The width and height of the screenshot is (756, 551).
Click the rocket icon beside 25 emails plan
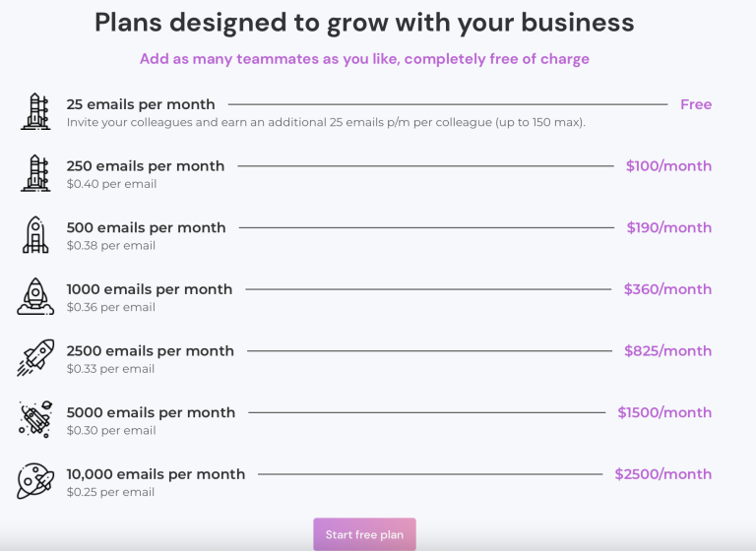[x=35, y=111]
